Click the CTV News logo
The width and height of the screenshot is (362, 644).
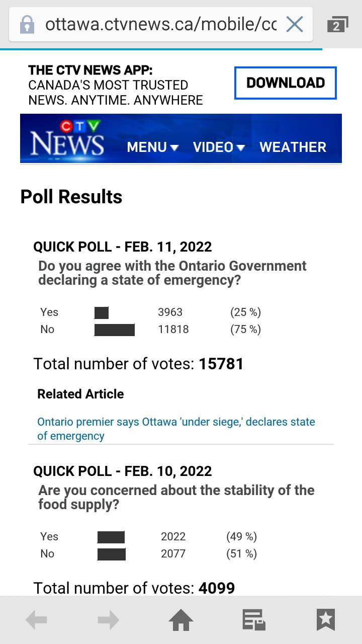67,138
